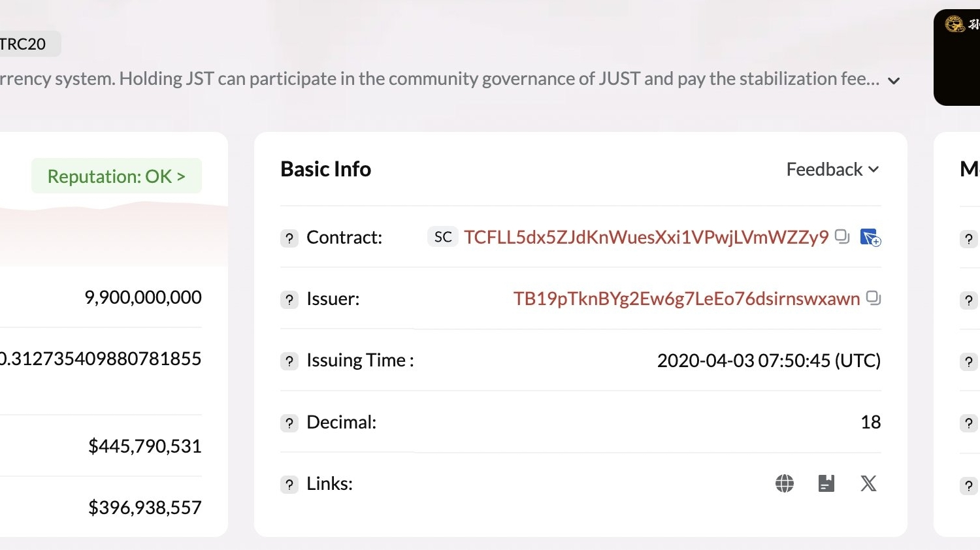Open the whitepaper document link
This screenshot has width=980, height=550.
tap(826, 483)
